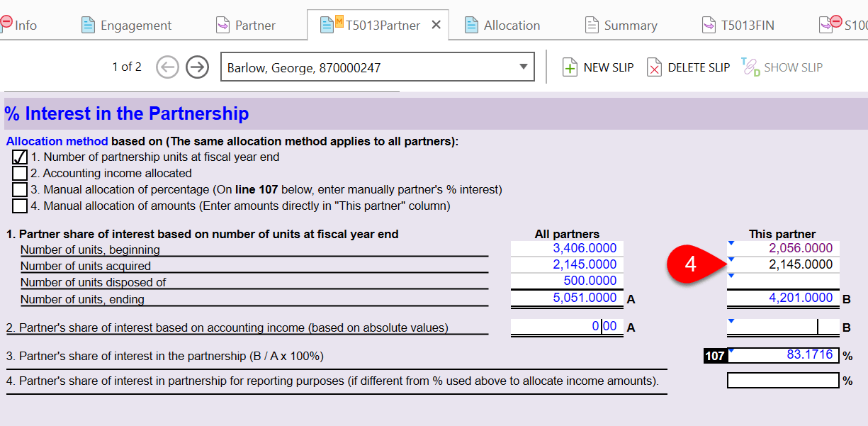Click the Partner tab form icon
This screenshot has width=868, height=426.
[x=222, y=25]
